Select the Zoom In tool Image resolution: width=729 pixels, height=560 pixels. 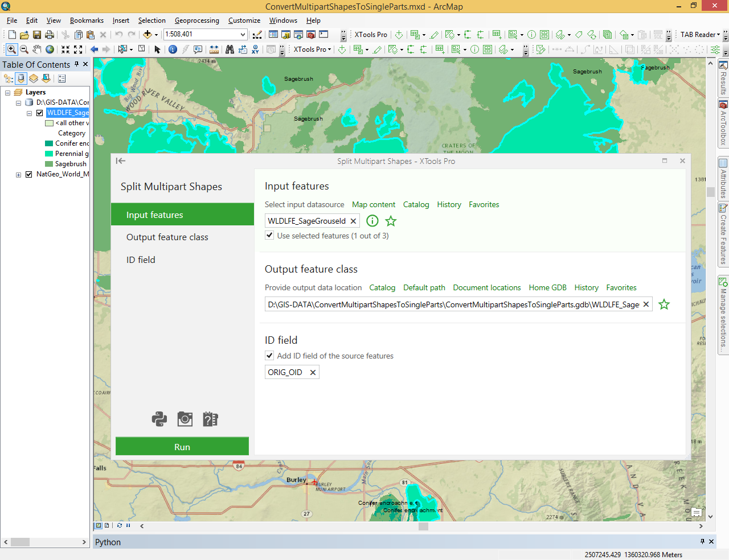coord(11,50)
